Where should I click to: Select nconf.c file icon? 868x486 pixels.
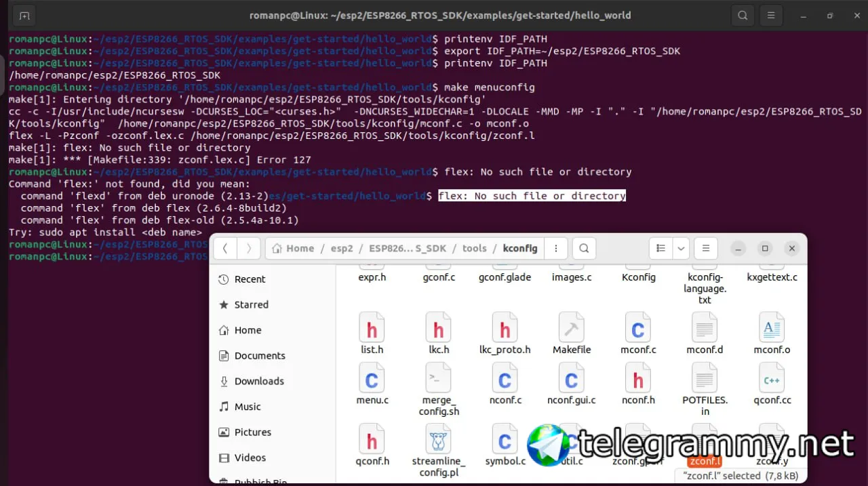point(505,378)
